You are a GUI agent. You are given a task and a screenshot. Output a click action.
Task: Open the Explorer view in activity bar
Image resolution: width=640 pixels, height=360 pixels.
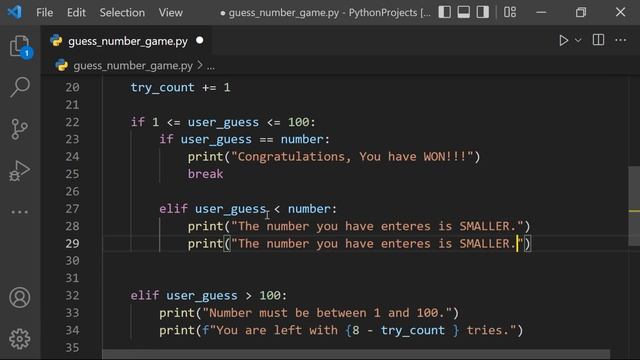point(20,46)
